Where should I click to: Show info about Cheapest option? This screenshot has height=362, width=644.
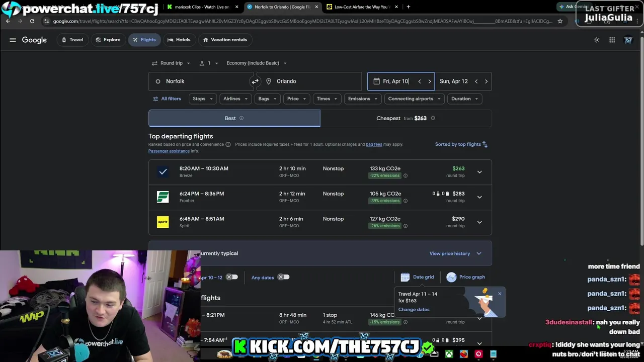pos(433,118)
